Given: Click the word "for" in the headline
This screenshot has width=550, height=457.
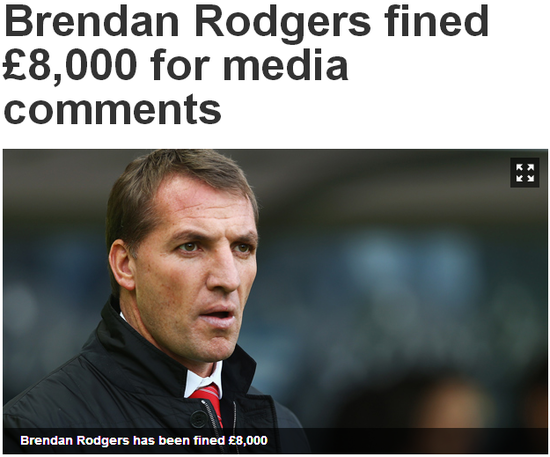Looking at the screenshot, I should point(181,64).
